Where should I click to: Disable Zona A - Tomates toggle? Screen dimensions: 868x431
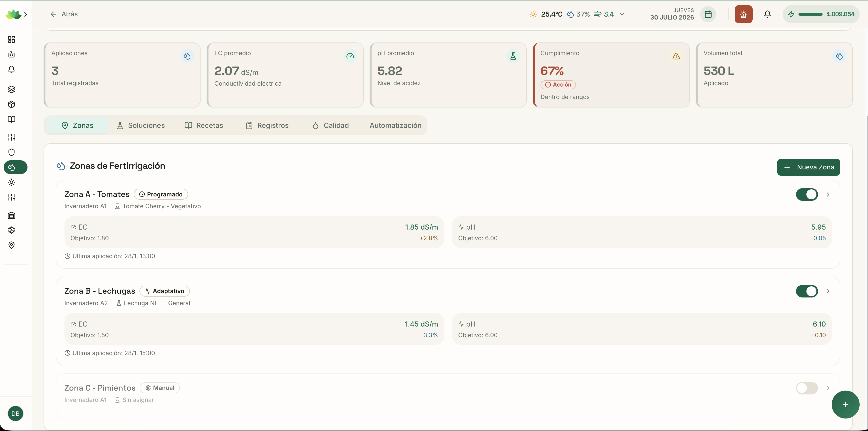(807, 194)
